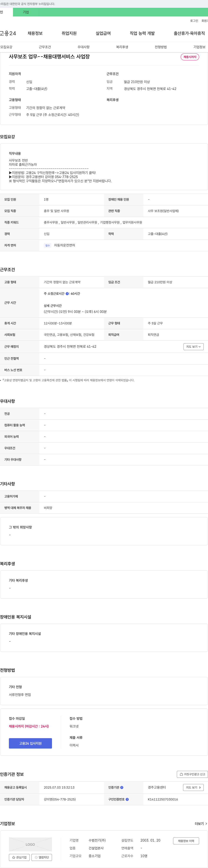Open 지도 보기 for 경주고용센터
208x868 pixels.
[x=193, y=787]
